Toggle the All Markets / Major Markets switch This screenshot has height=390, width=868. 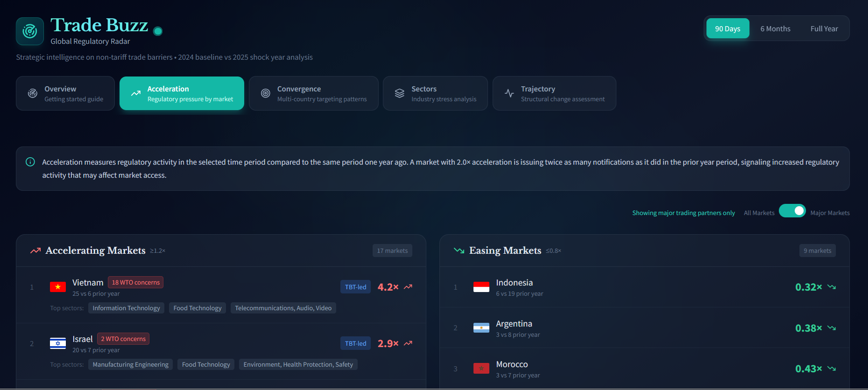[x=792, y=211]
